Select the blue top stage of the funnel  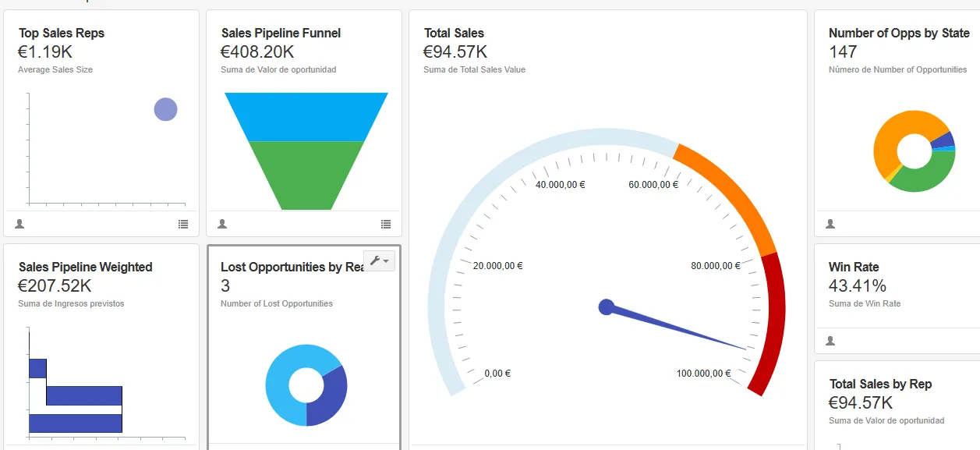pyautogui.click(x=306, y=117)
